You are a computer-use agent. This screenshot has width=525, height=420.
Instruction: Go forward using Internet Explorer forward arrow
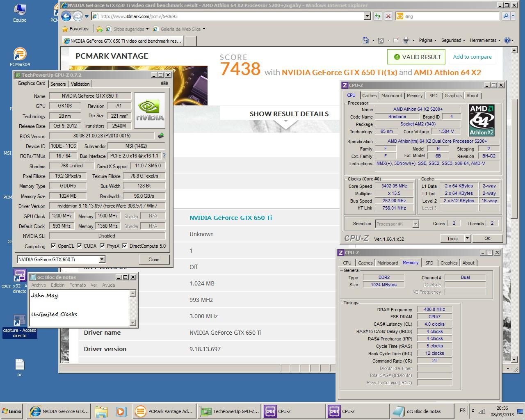[78, 16]
